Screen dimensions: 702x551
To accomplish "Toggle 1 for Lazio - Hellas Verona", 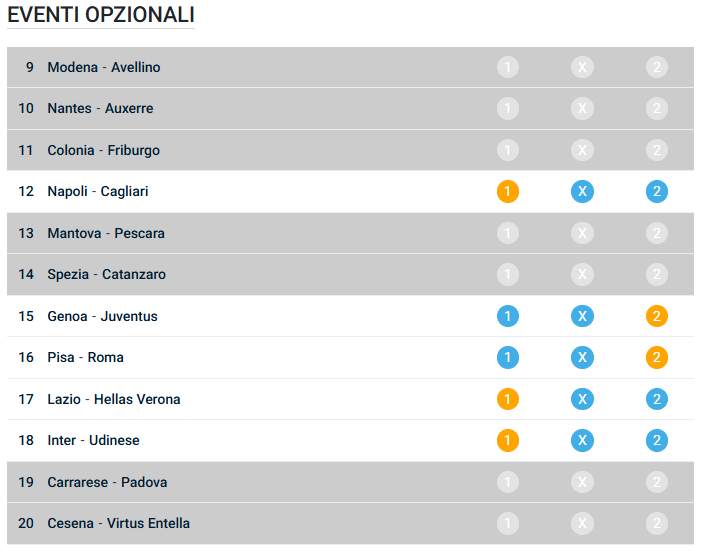I will click(508, 399).
